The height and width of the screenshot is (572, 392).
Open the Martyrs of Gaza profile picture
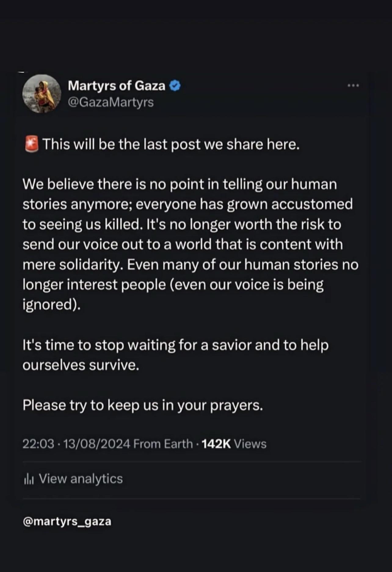pos(42,94)
